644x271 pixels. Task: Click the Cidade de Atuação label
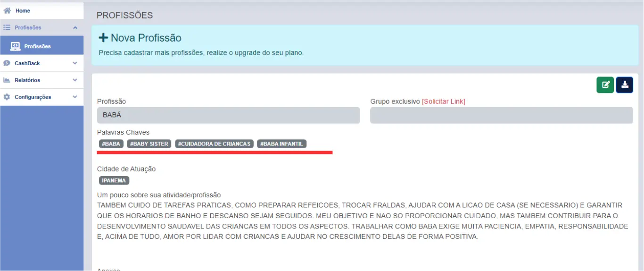126,169
